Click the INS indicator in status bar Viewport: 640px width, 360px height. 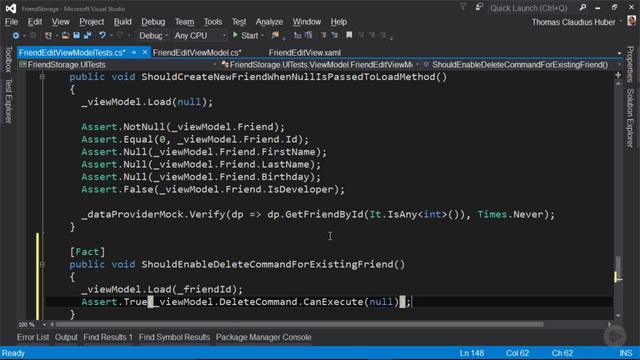[x=626, y=353]
